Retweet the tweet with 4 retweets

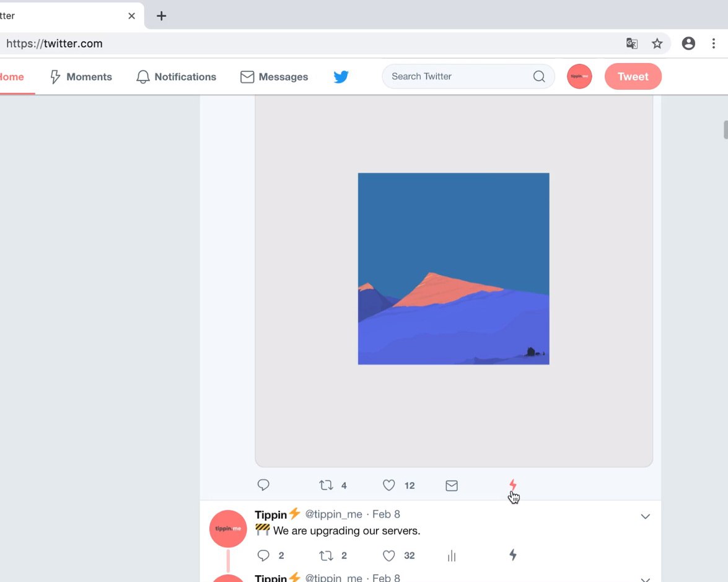(333, 485)
